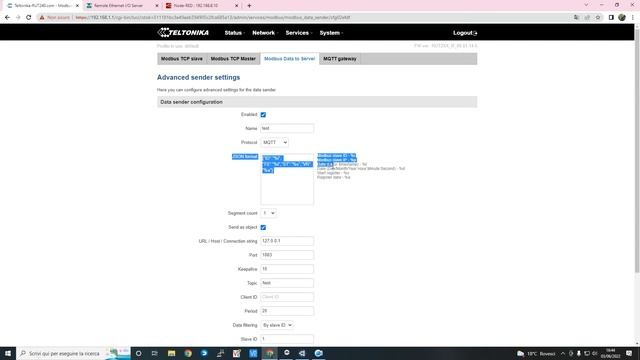The image size is (640, 360).
Task: Open the MQTT gateway tab
Action: coord(340,59)
